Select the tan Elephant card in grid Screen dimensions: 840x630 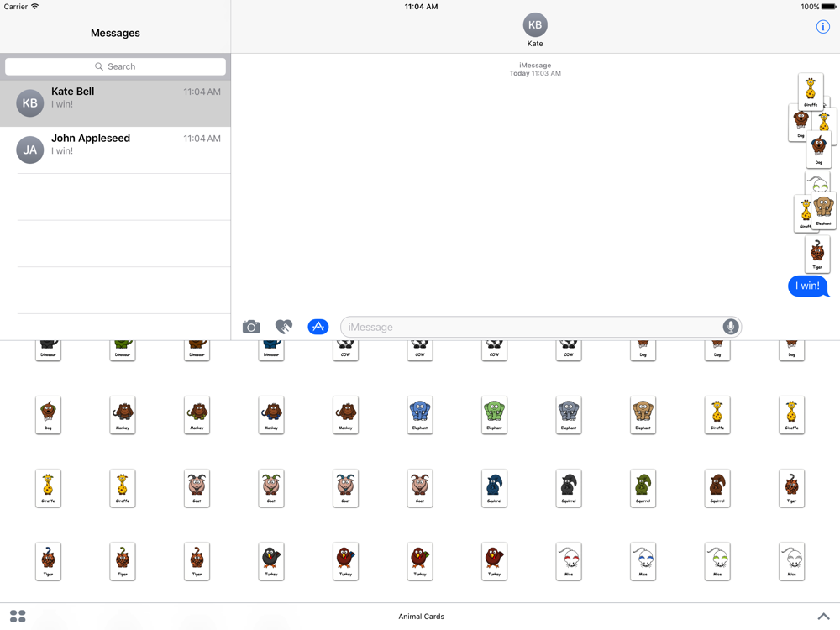click(x=643, y=415)
